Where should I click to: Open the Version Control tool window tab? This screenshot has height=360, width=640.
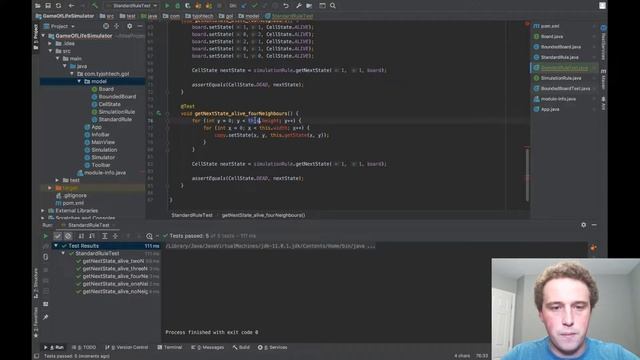point(127,347)
